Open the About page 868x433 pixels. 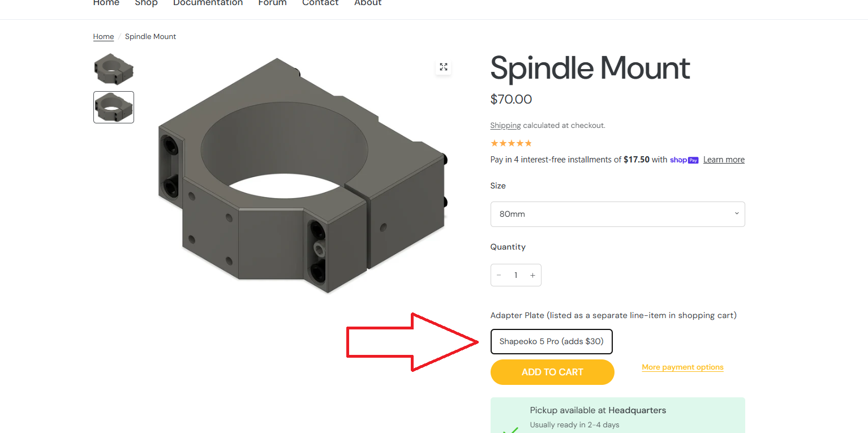pos(368,3)
